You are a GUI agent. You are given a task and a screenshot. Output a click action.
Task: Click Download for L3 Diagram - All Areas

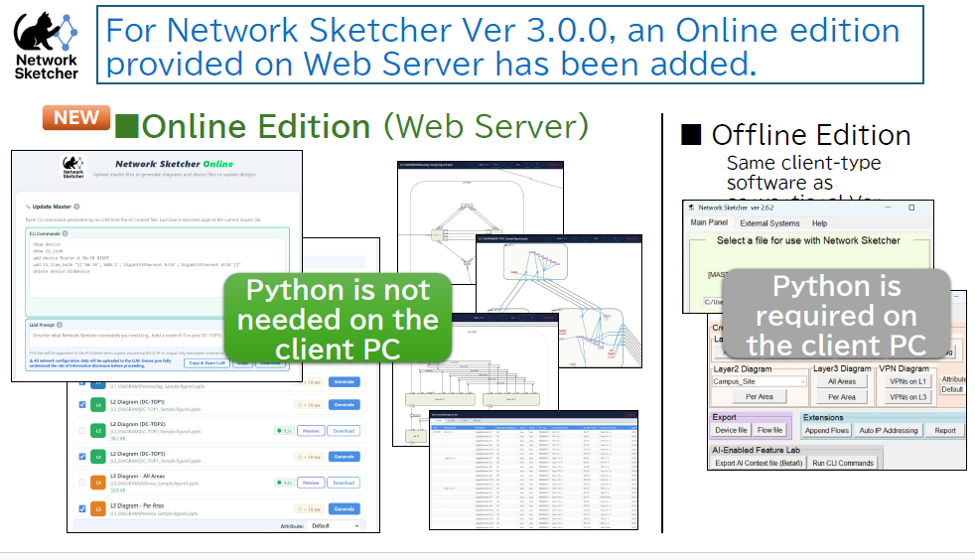tap(344, 483)
